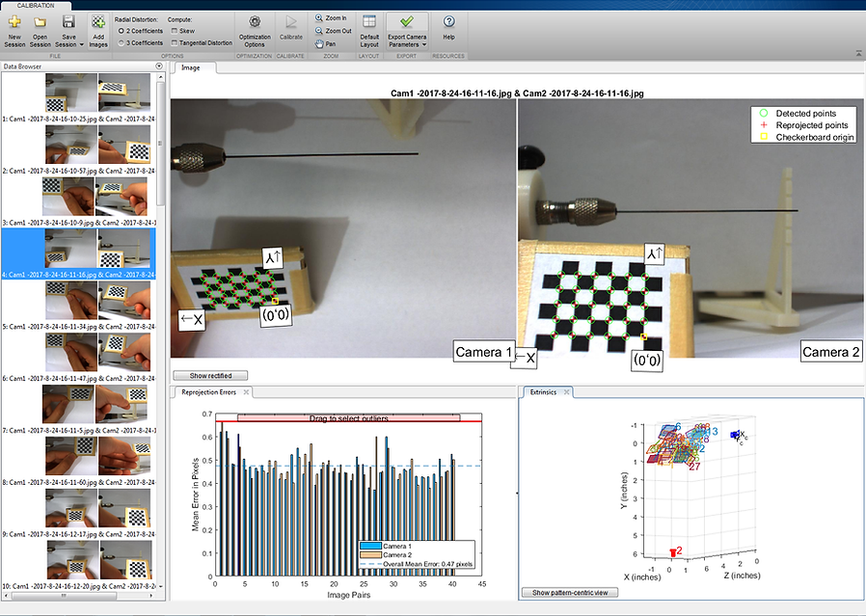Viewport: 866px width, 616px height.
Task: Collapse the ribbon toolstrip arrow
Action: pos(859,53)
